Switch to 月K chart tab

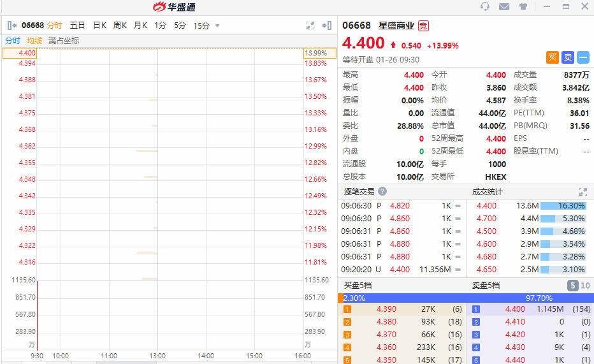[141, 25]
